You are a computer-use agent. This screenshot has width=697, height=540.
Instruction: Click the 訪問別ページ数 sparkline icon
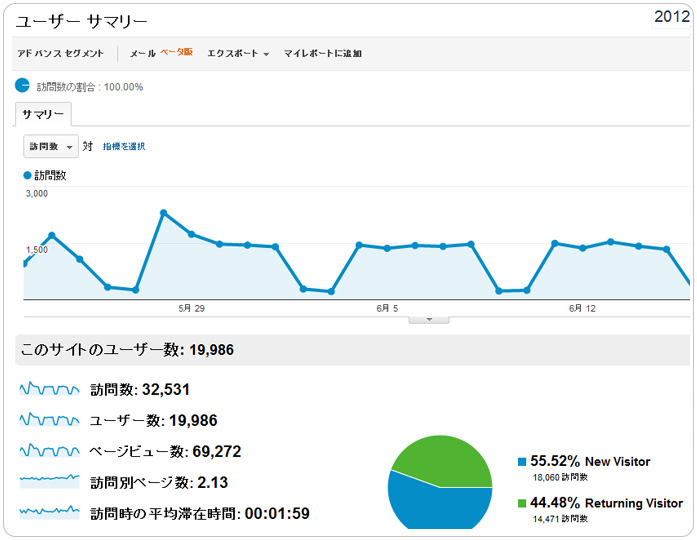pyautogui.click(x=49, y=482)
